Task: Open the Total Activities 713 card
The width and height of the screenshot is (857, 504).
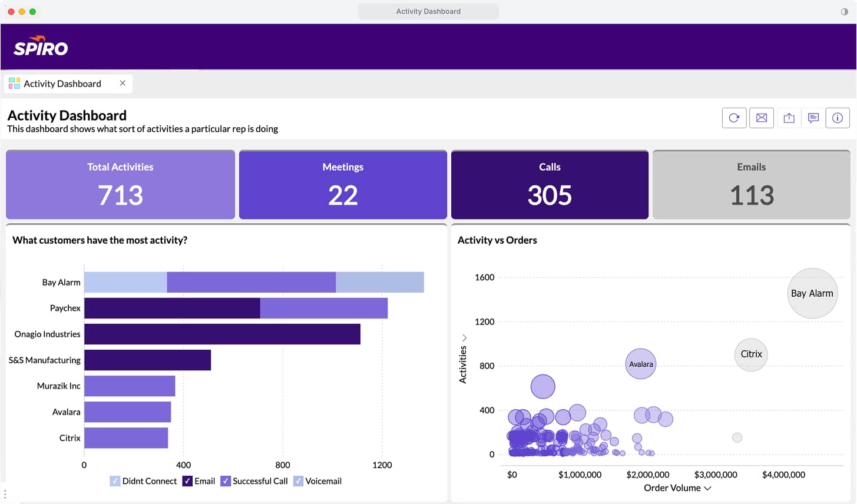Action: tap(120, 185)
